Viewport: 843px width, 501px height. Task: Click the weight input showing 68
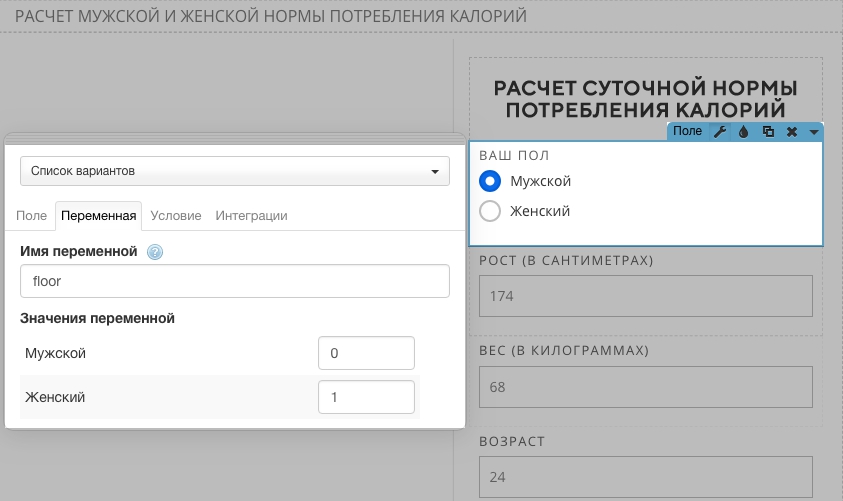pos(646,387)
